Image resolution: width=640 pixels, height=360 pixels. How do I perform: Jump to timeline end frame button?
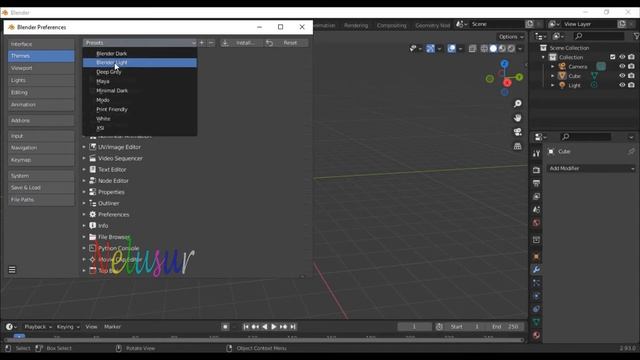(x=293, y=327)
